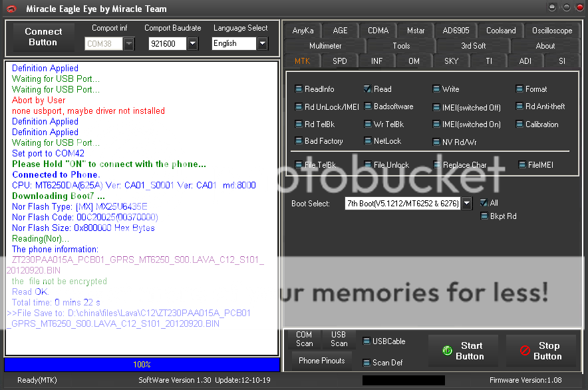Enable NV Rd/Wr checkbox
This screenshot has width=588, height=390.
436,142
